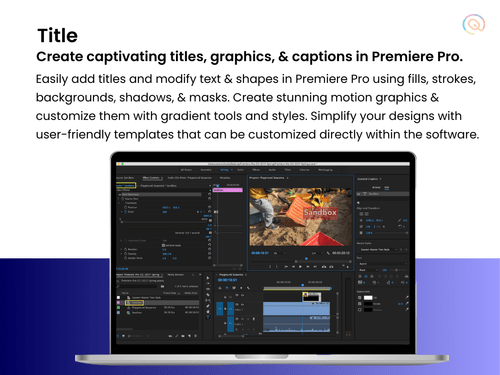Image resolution: width=500 pixels, height=375 pixels.
Task: Select the pink Sandbox clip in Effect Controls
Action: click(x=228, y=190)
